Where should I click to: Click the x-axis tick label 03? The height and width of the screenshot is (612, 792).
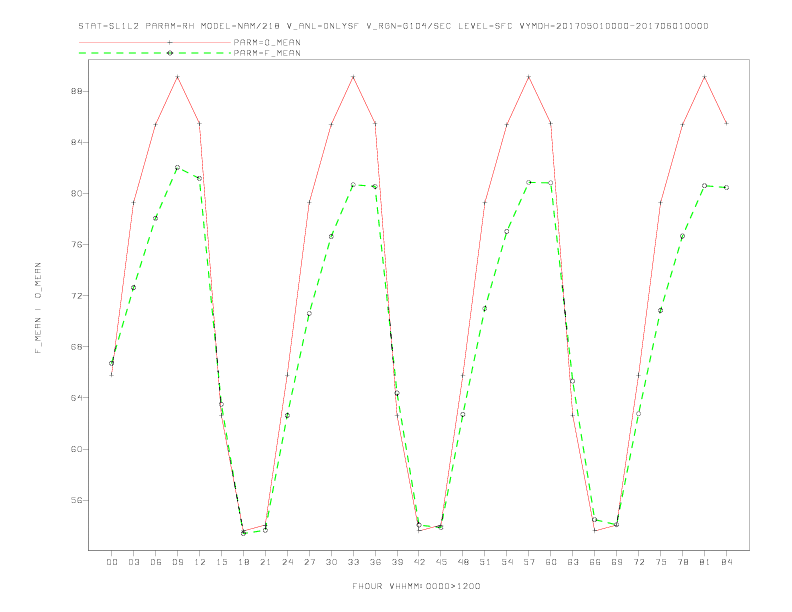tap(133, 562)
